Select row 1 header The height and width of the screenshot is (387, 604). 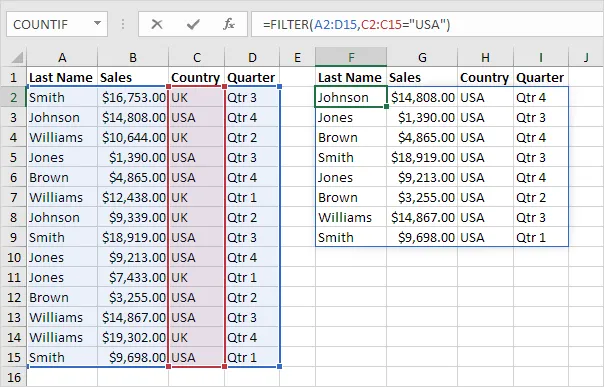coord(13,77)
